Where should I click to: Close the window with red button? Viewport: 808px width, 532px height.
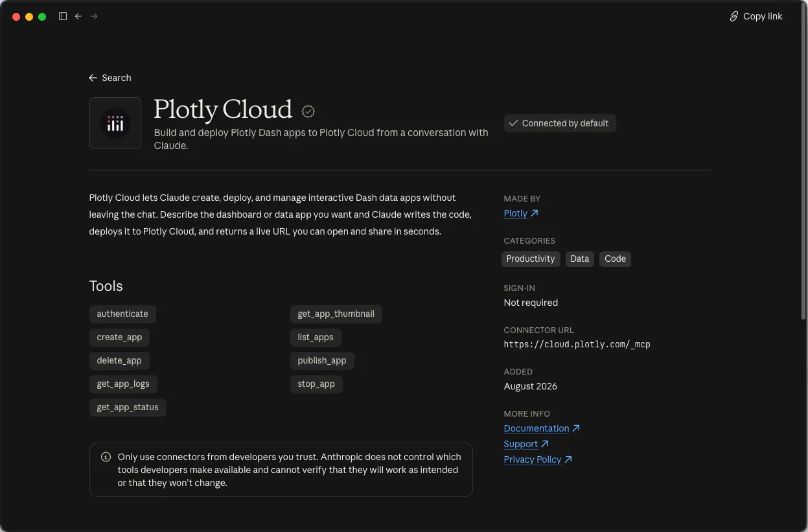pyautogui.click(x=16, y=16)
